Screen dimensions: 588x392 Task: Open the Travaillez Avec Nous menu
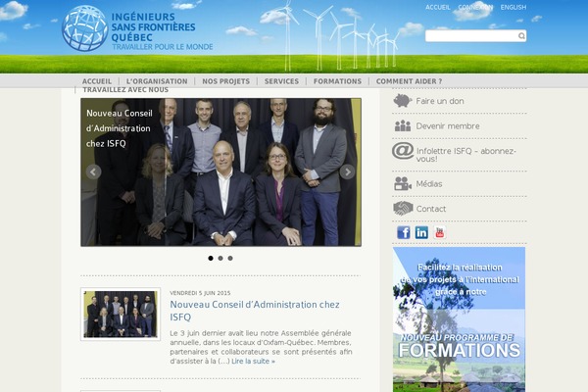(x=125, y=89)
